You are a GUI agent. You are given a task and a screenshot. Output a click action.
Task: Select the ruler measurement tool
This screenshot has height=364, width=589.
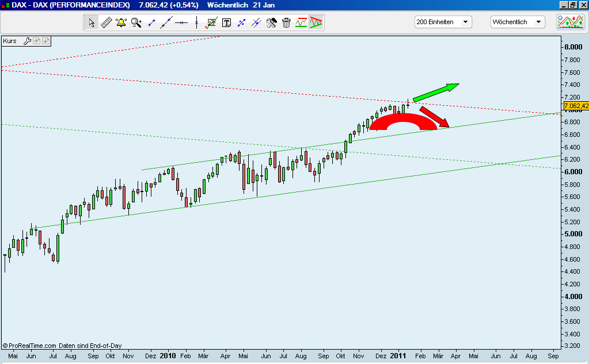[x=106, y=22]
